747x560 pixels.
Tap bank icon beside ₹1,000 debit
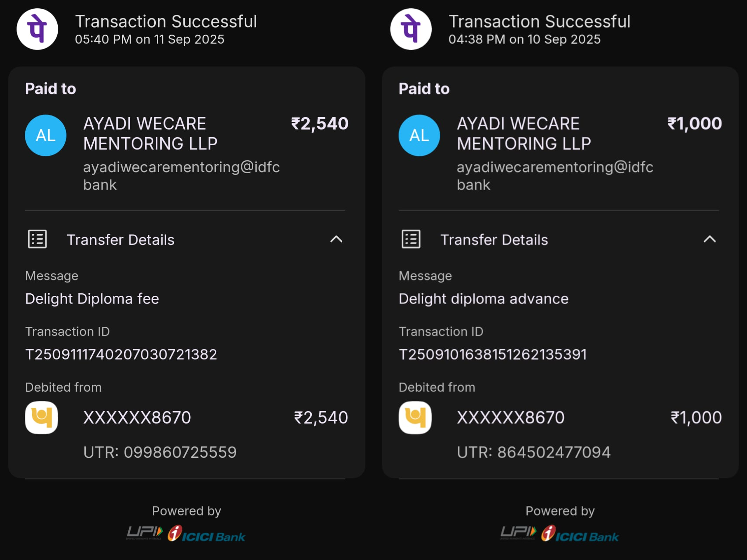pyautogui.click(x=415, y=418)
